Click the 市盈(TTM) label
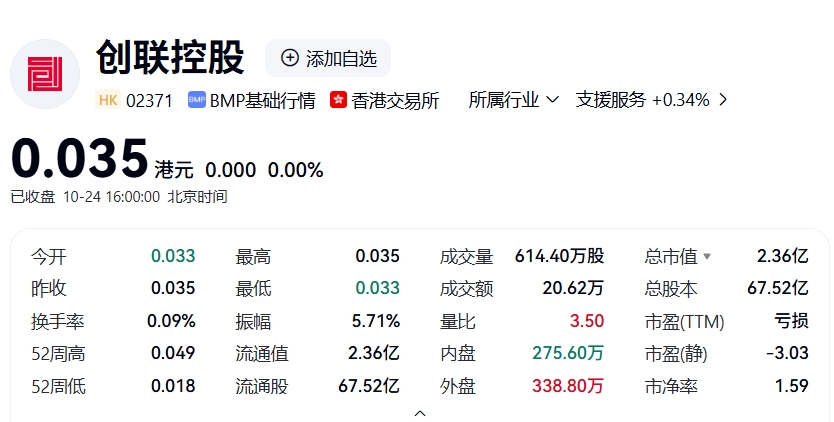Image resolution: width=834 pixels, height=422 pixels. tap(684, 322)
